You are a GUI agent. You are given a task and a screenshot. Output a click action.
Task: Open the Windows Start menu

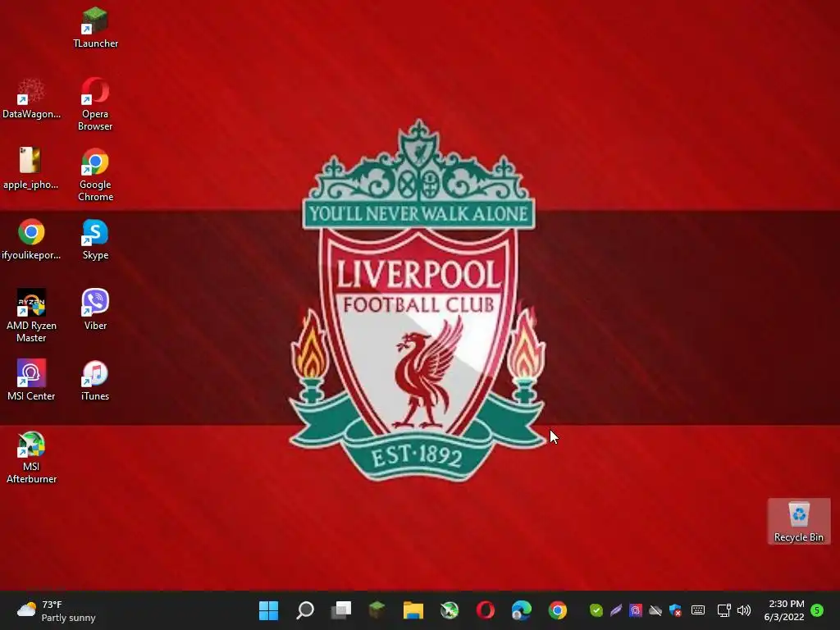click(268, 610)
